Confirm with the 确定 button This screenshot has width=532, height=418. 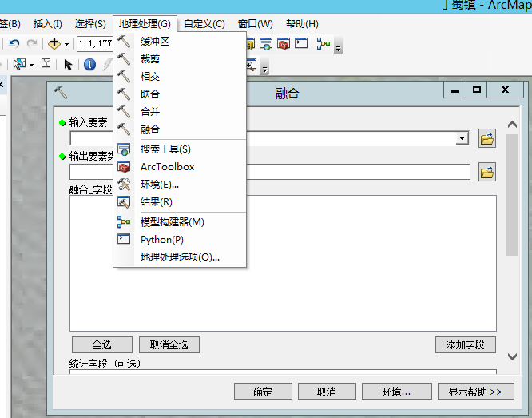[x=263, y=392]
